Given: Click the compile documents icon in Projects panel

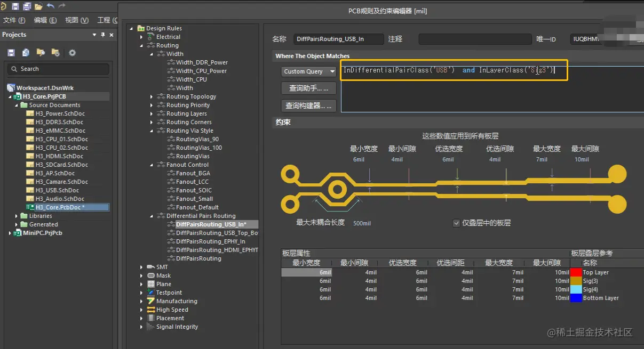Looking at the screenshot, I should pyautogui.click(x=26, y=53).
